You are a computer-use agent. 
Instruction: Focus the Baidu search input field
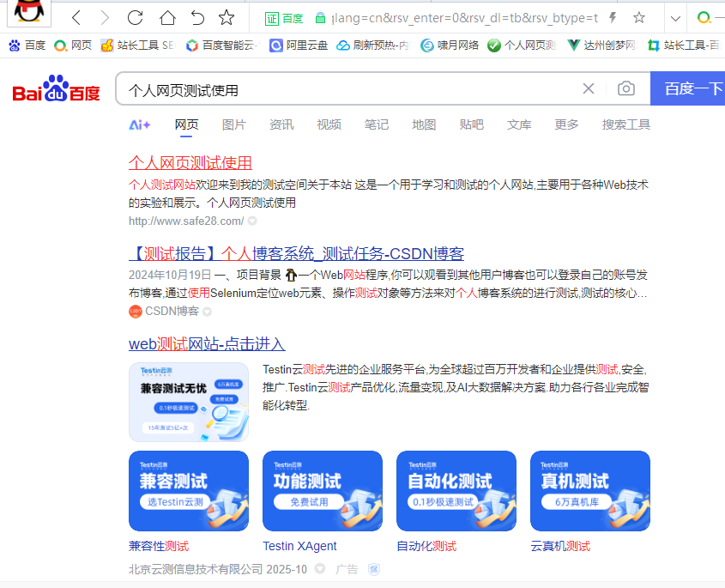pyautogui.click(x=343, y=89)
